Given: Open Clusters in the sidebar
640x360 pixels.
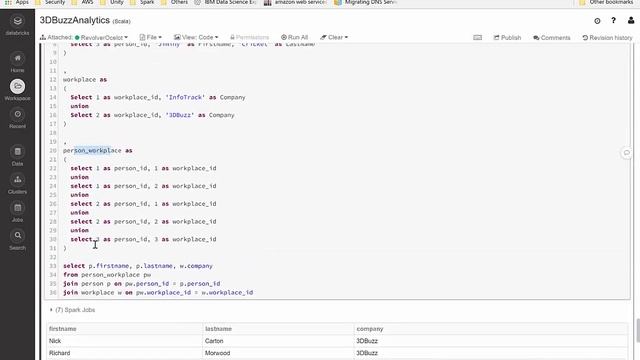Looking at the screenshot, I should pos(17,184).
